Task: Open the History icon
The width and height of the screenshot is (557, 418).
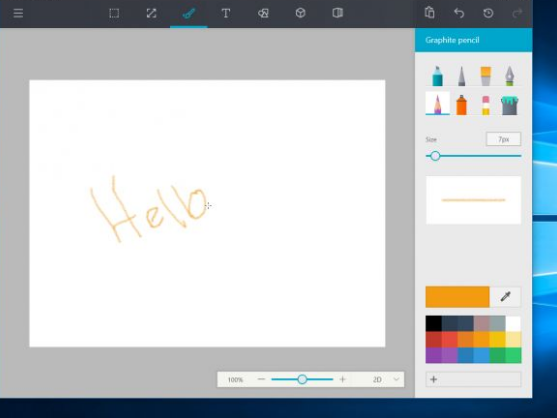Action: 488,13
